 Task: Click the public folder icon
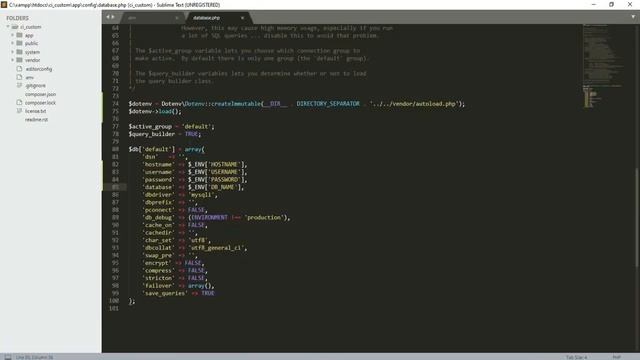click(19, 43)
